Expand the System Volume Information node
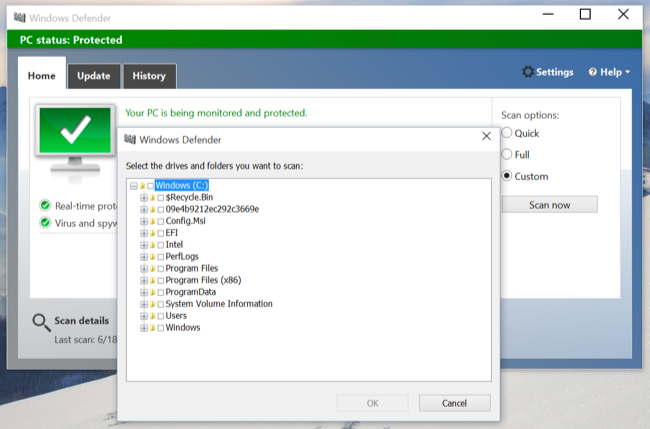650x429 pixels. point(144,304)
